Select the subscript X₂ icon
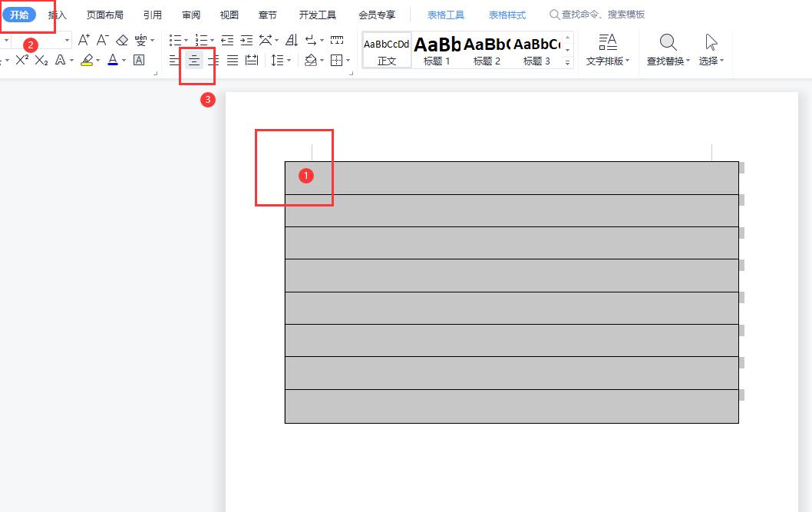The image size is (812, 512). [41, 60]
